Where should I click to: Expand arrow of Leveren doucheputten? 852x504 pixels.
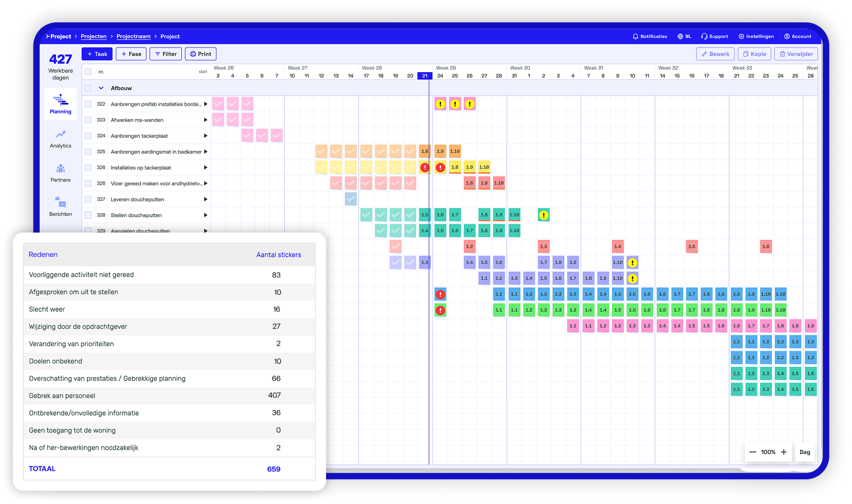tap(206, 199)
